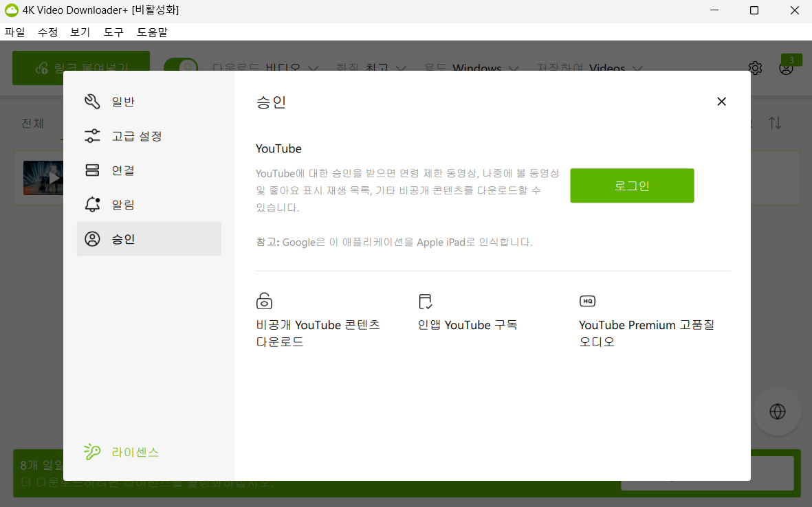Open the Windows platform dropdown
Image resolution: width=812 pixels, height=507 pixels.
tap(471, 68)
